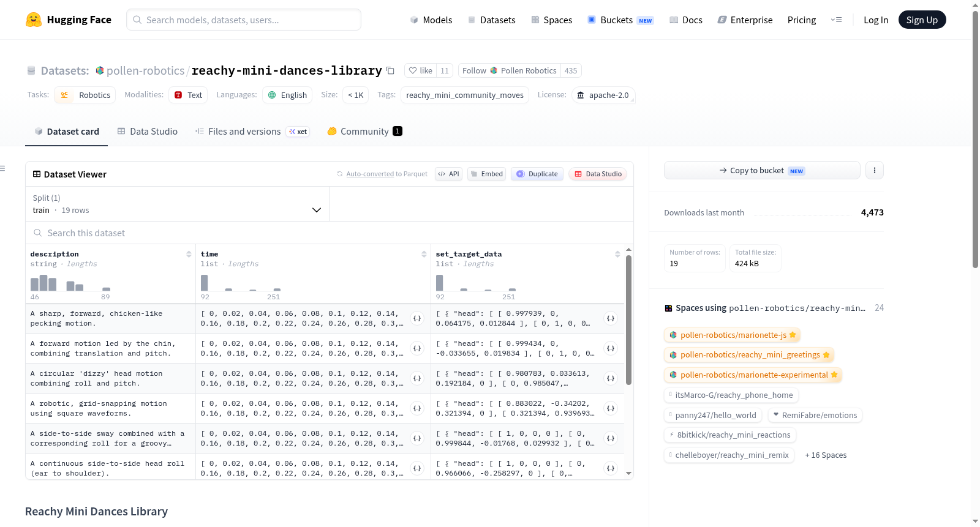Sort the set_target_data column
Viewport: 980px width, 527px height.
[617, 254]
